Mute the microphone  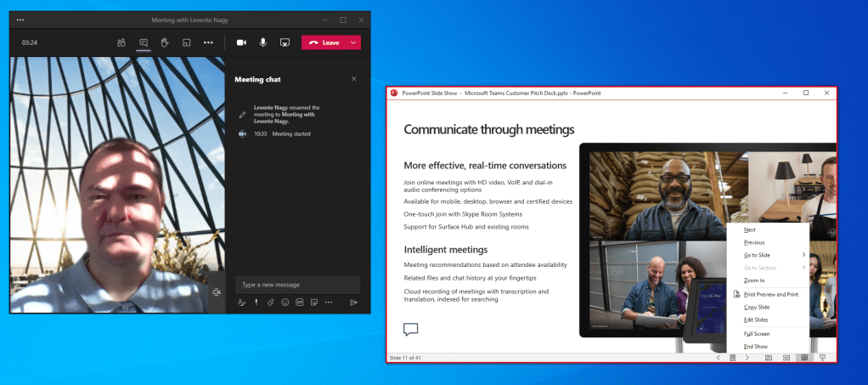coord(263,42)
